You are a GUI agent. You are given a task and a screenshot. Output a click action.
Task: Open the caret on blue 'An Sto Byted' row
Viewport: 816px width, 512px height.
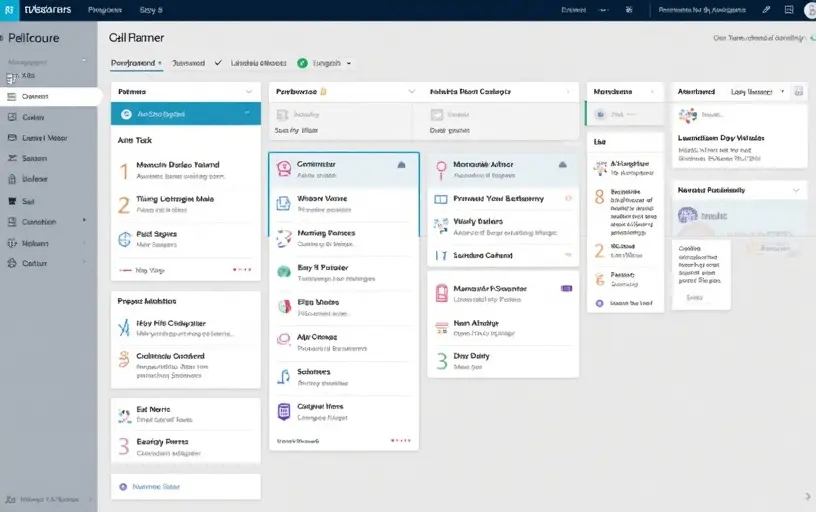coord(247,113)
